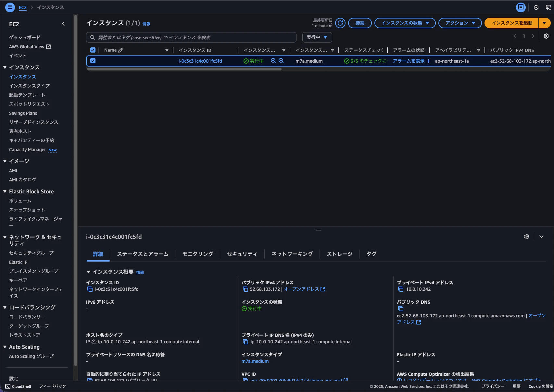Viewport: 554px width, 392px height.
Task: Collapse the インスタンス sidebar section
Action: (x=5, y=67)
